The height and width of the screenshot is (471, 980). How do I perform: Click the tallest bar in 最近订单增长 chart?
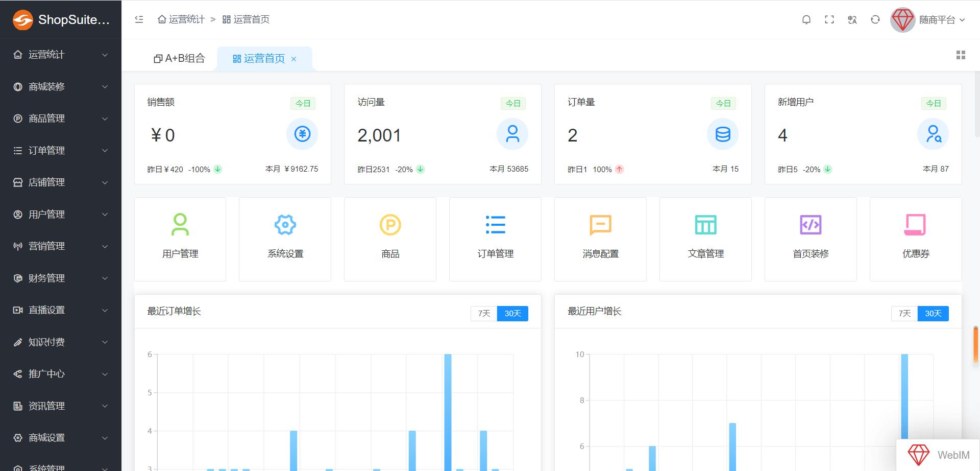448,412
